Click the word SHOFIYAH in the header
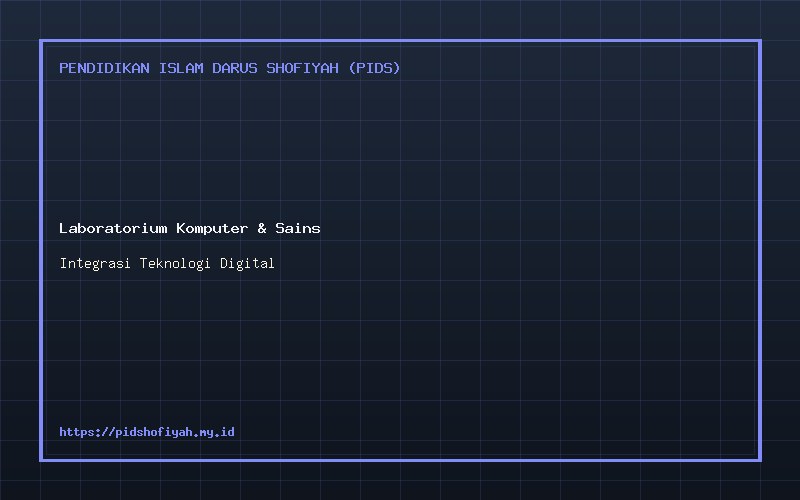The image size is (800, 500). click(303, 68)
